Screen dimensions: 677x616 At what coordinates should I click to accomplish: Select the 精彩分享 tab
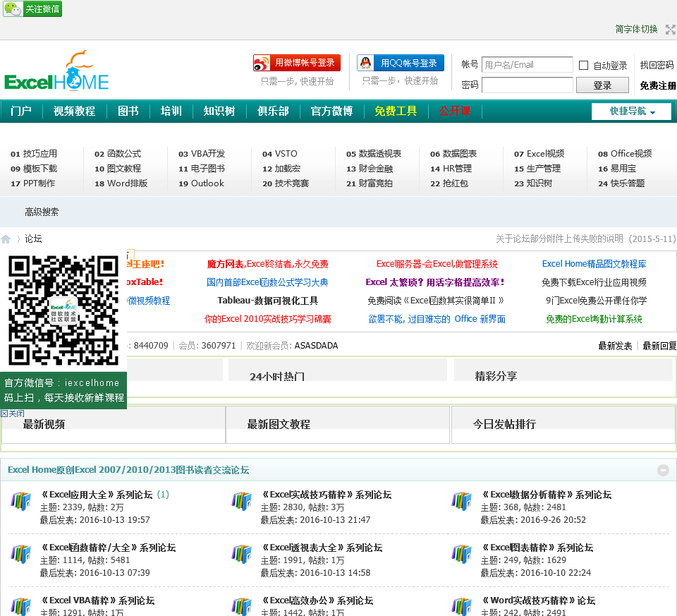coord(496,376)
